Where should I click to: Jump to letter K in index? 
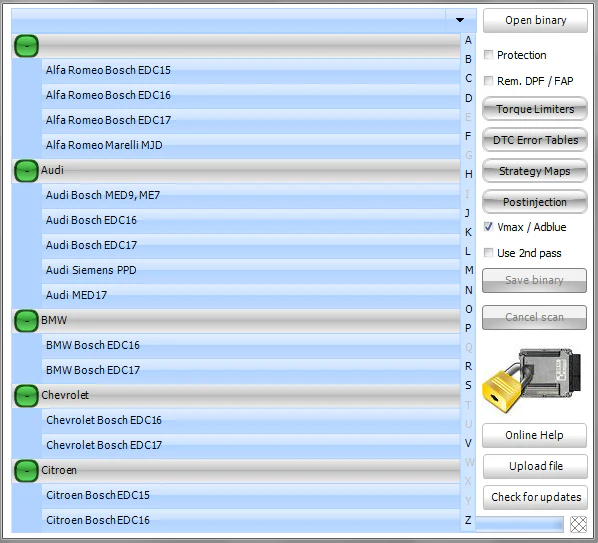click(468, 232)
